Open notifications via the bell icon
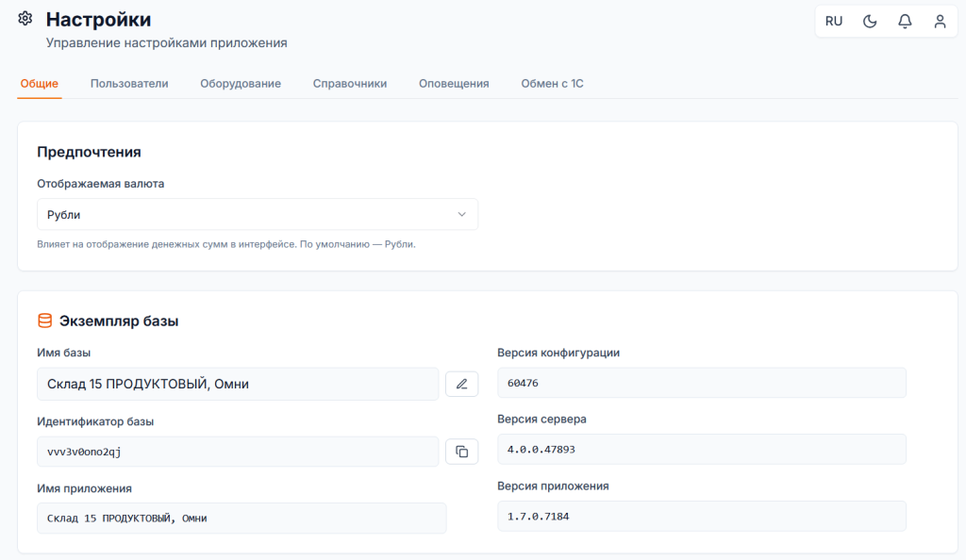The height and width of the screenshot is (560, 966). click(x=905, y=21)
